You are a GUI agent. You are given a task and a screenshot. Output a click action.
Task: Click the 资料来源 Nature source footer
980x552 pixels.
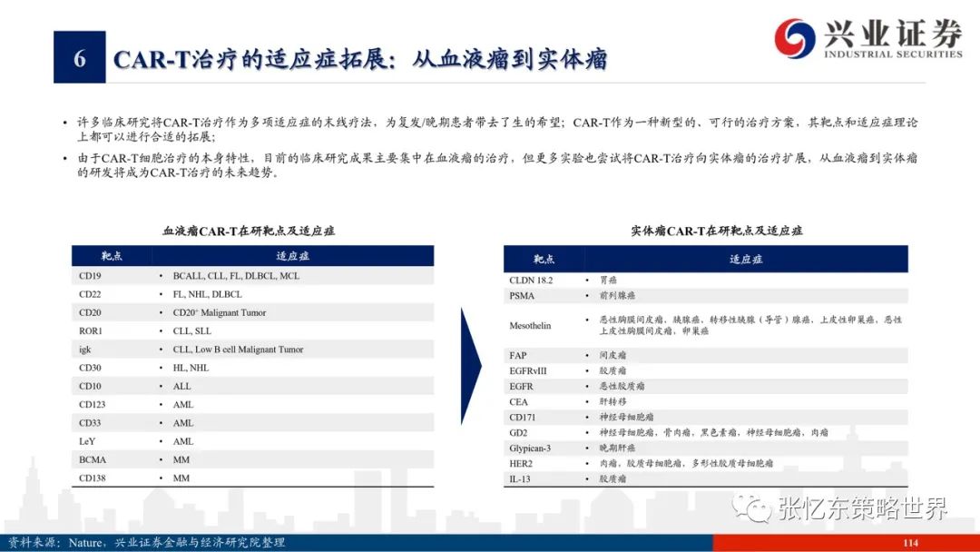click(x=146, y=543)
